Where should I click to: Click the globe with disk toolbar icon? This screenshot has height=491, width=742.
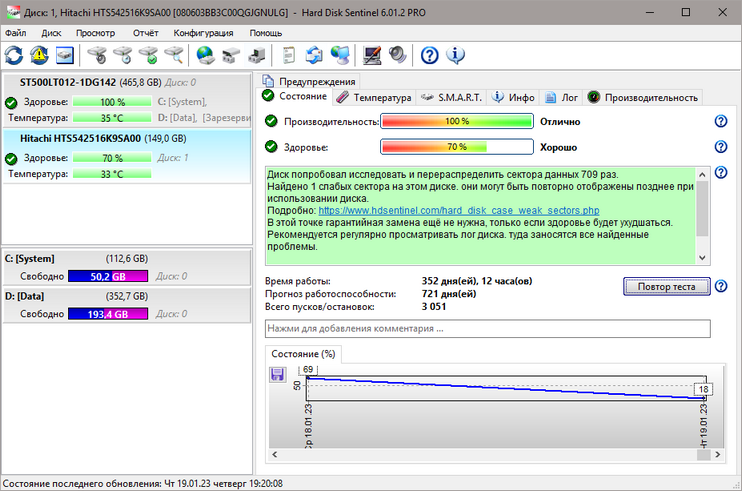[205, 55]
